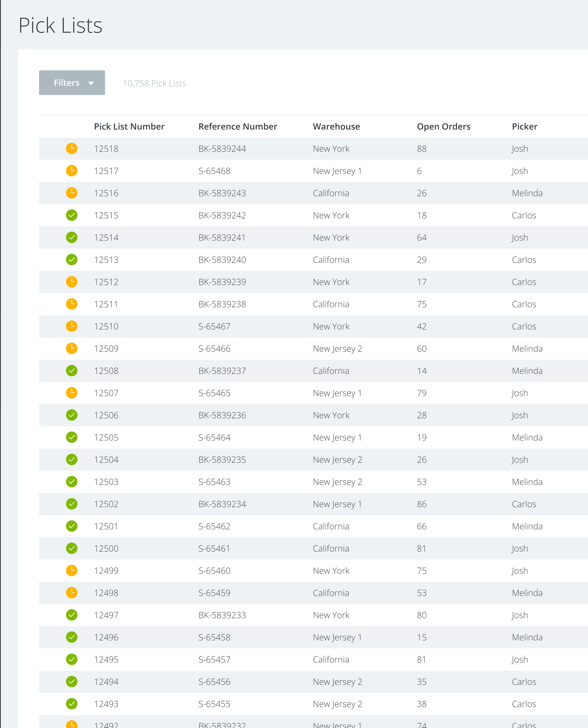
Task: Click picker Melinda on row 12498
Action: point(527,593)
